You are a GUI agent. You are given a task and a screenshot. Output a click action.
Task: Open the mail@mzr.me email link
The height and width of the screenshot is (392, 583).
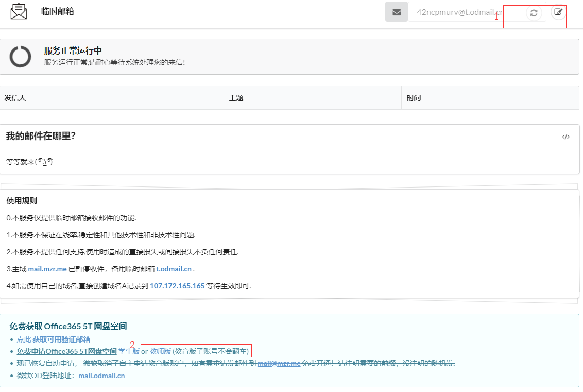coord(279,363)
